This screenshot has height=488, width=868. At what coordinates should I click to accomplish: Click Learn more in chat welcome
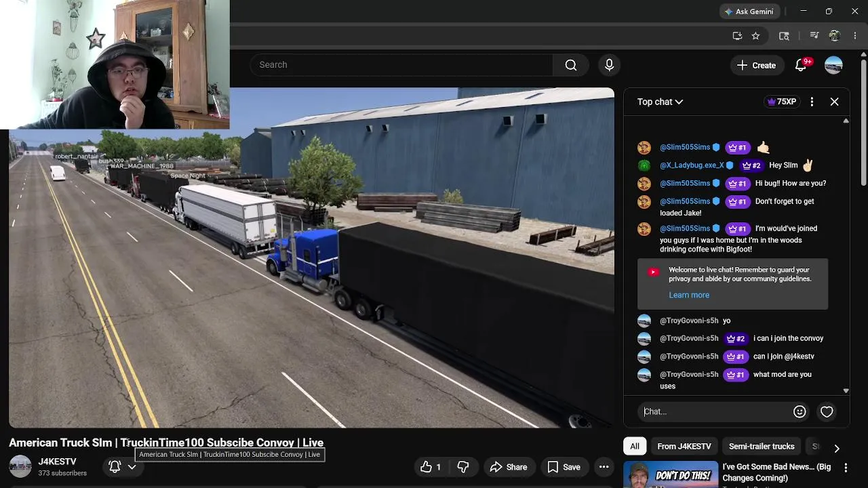pyautogui.click(x=689, y=295)
